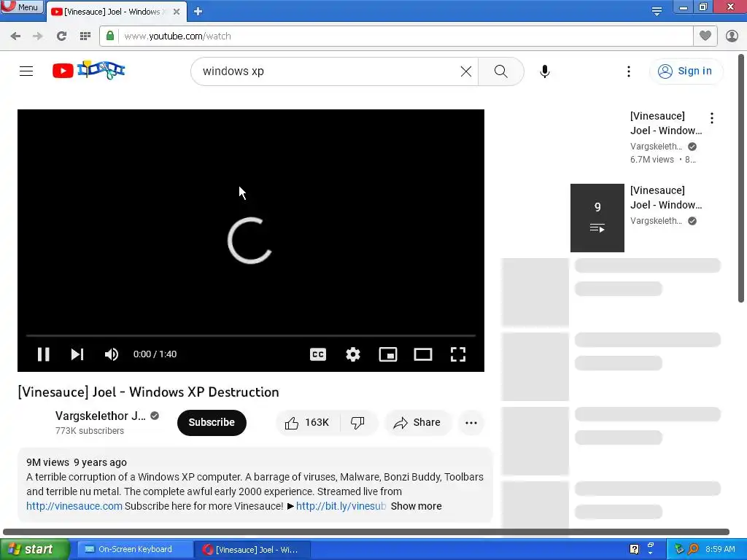Image resolution: width=747 pixels, height=560 pixels.
Task: Expand the description with Show more
Action: [416, 506]
